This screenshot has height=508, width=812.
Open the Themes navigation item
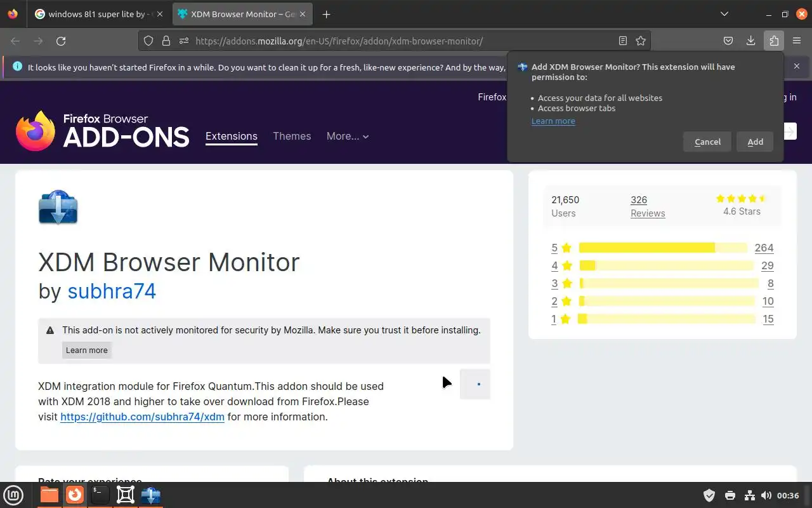pyautogui.click(x=292, y=136)
